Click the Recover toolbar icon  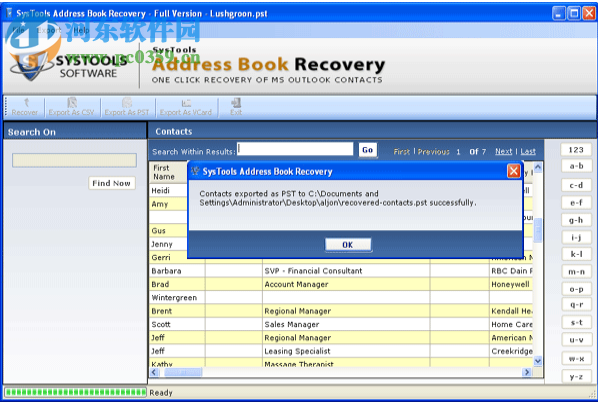[x=25, y=107]
